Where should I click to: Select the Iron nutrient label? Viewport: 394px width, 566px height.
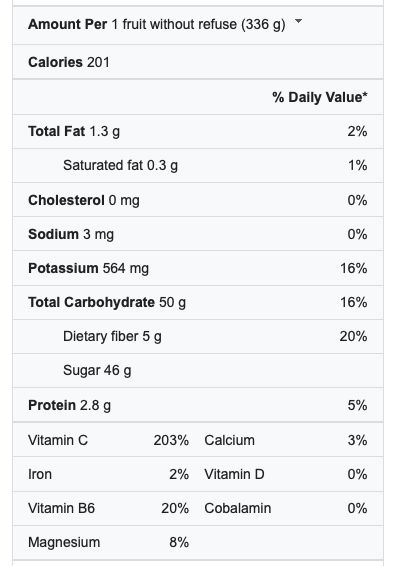click(x=40, y=474)
